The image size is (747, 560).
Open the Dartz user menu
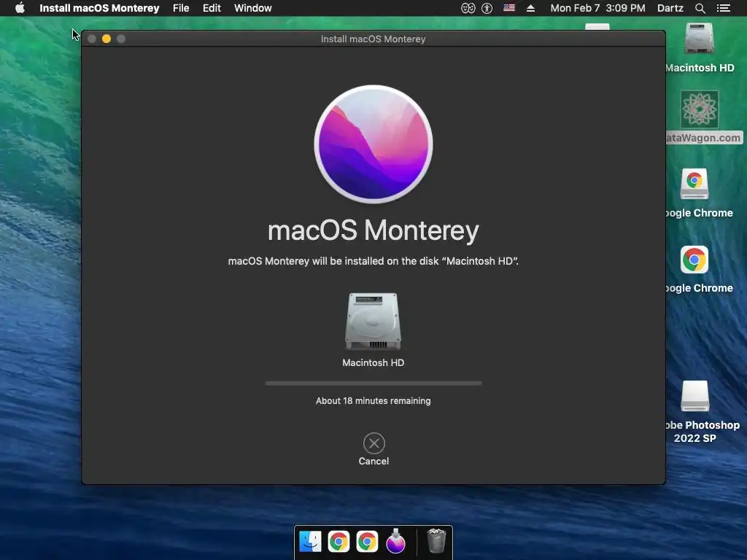[x=670, y=8]
